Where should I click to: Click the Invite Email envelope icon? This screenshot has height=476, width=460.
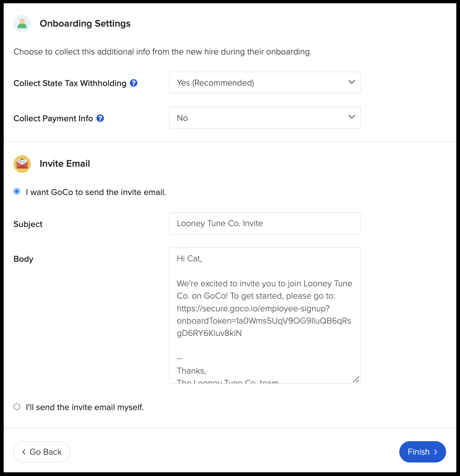pyautogui.click(x=22, y=164)
